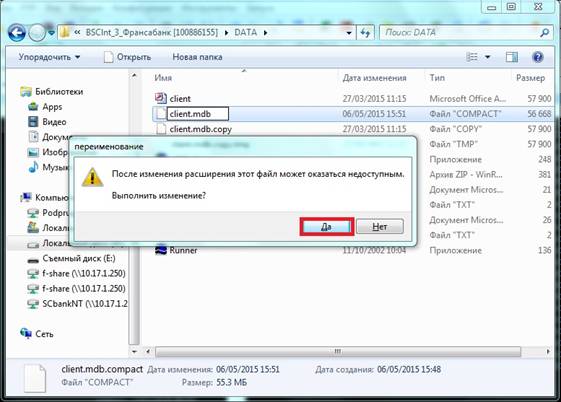Click Открыть in the toolbar
The image size is (561, 402).
127,57
